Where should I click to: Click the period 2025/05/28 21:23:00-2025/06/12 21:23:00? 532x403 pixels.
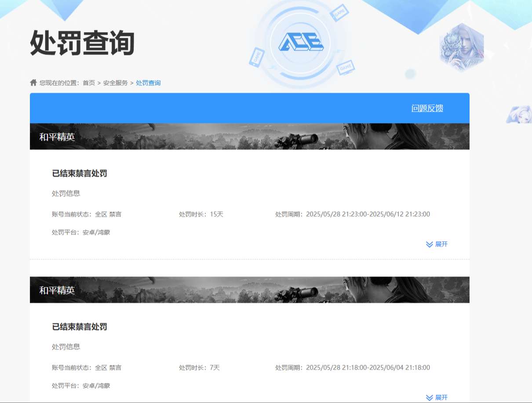click(x=368, y=214)
